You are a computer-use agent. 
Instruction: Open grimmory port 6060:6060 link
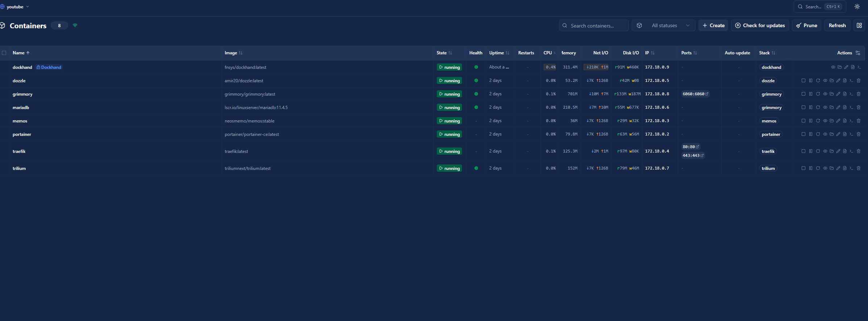(x=695, y=94)
